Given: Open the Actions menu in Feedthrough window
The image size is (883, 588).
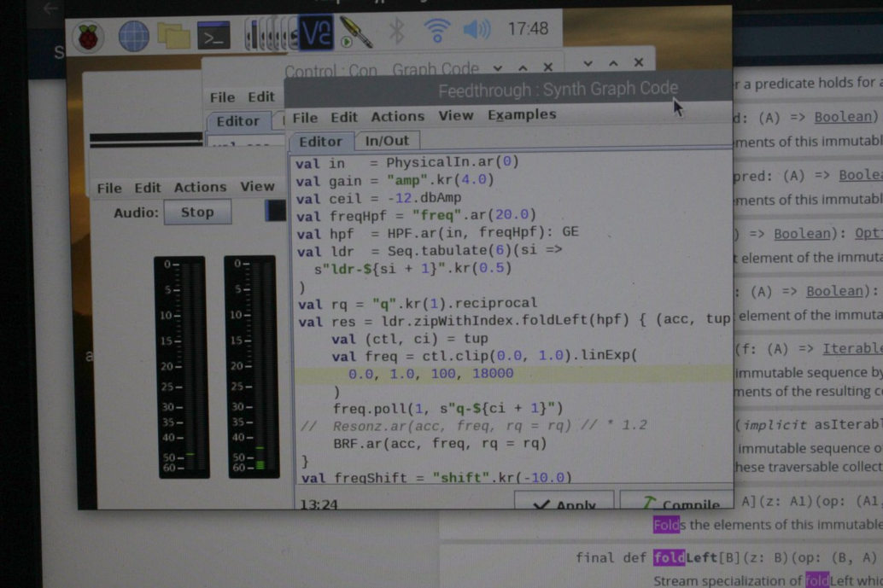Looking at the screenshot, I should [397, 117].
